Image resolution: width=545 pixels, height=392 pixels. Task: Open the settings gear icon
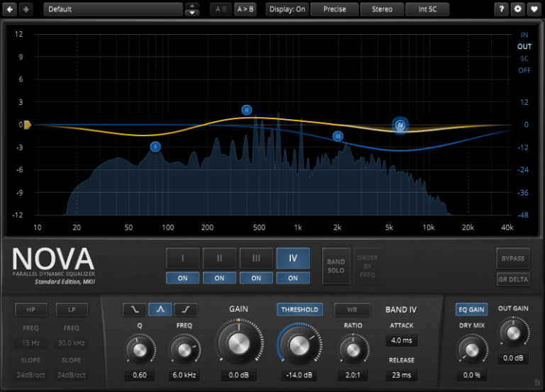point(518,9)
